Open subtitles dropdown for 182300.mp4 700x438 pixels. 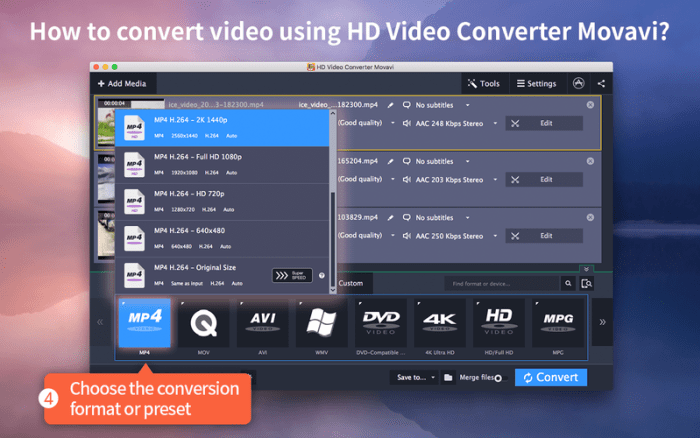(x=467, y=105)
